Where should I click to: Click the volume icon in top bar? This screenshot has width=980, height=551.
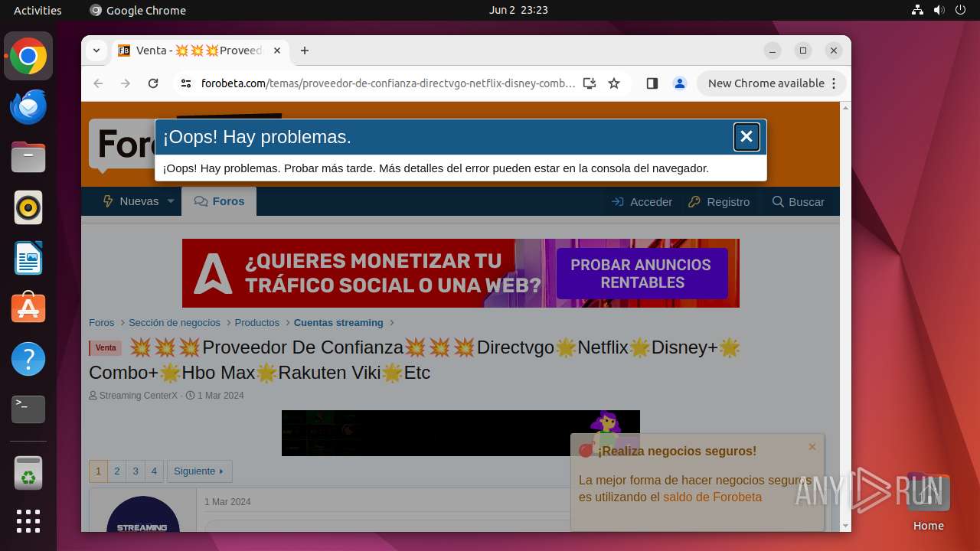pos(939,10)
